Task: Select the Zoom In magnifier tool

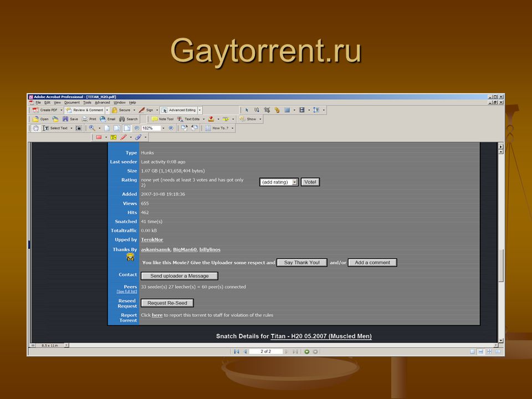Action: point(92,128)
